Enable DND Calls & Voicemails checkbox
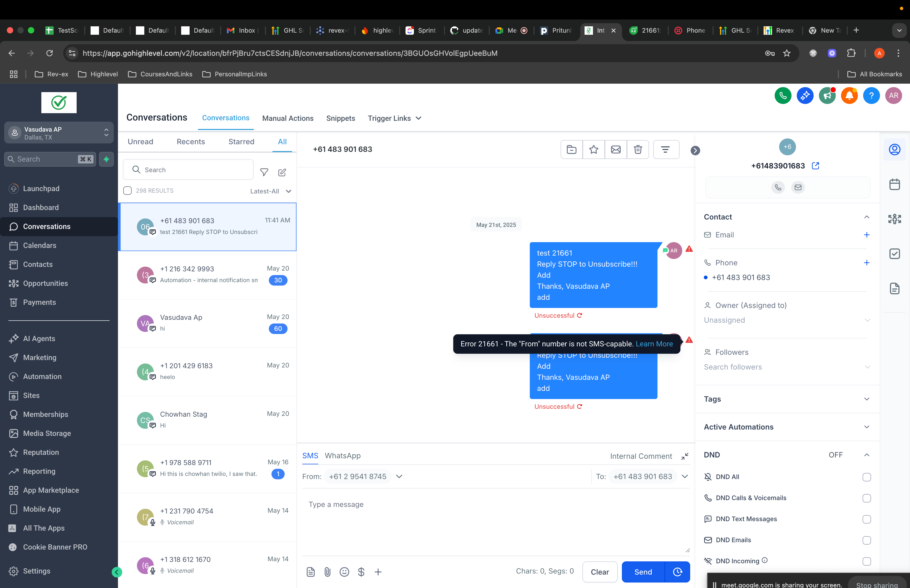910x588 pixels. point(867,498)
